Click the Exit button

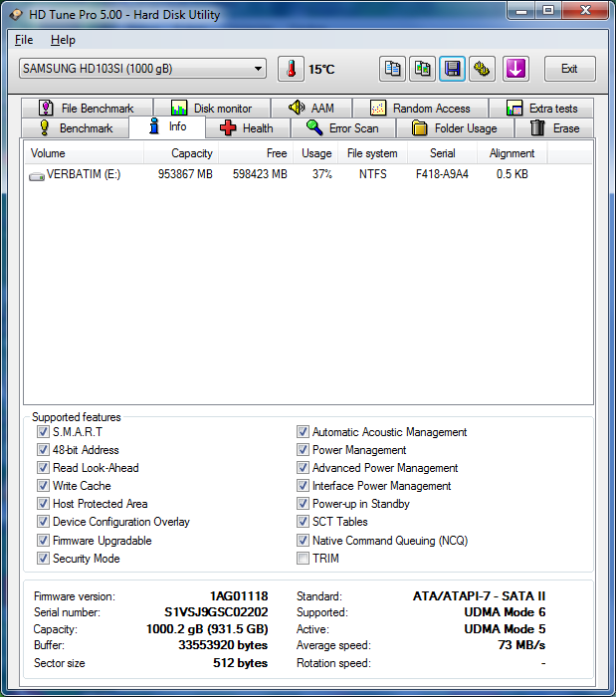pos(569,69)
